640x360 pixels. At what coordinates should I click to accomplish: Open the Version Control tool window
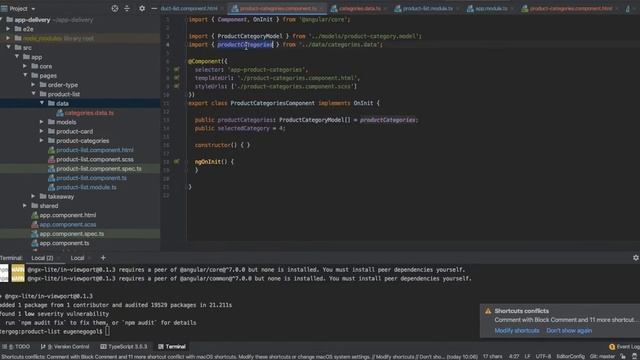65,347
